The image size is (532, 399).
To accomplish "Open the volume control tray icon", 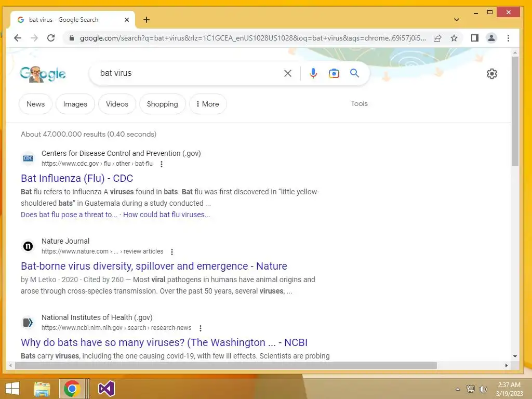I will coord(483,389).
